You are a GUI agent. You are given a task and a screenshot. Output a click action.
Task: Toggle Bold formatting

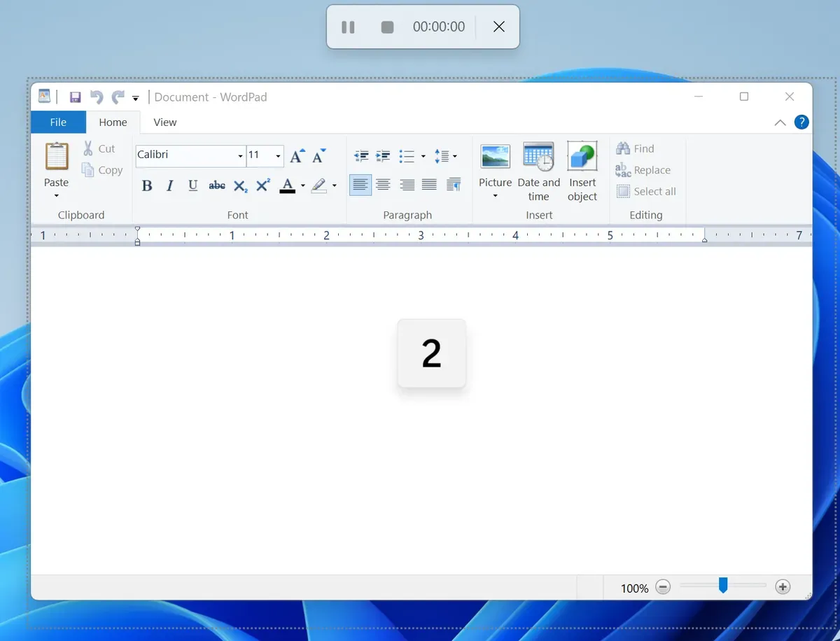tap(146, 185)
